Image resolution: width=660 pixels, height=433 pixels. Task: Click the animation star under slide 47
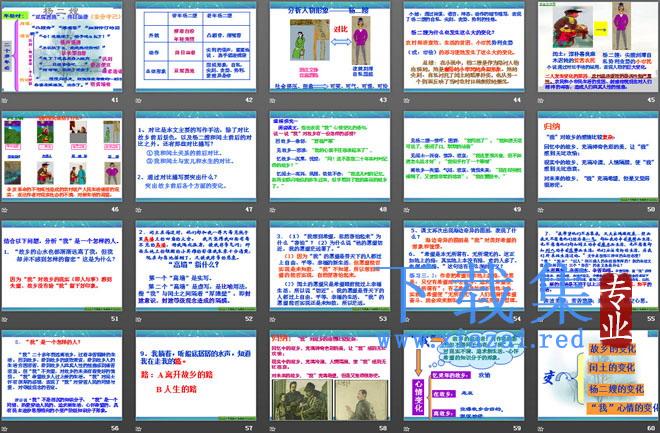click(138, 210)
